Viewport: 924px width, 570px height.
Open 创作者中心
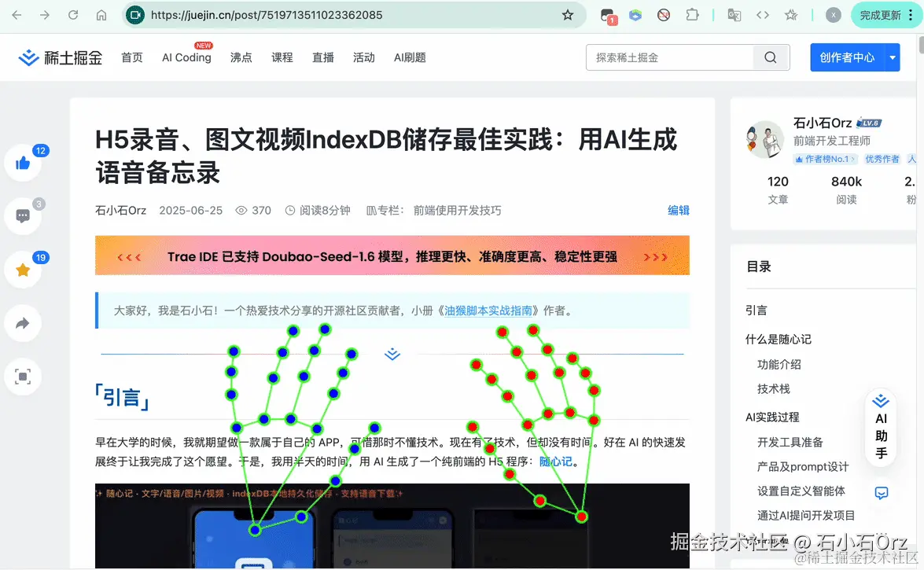(x=847, y=57)
